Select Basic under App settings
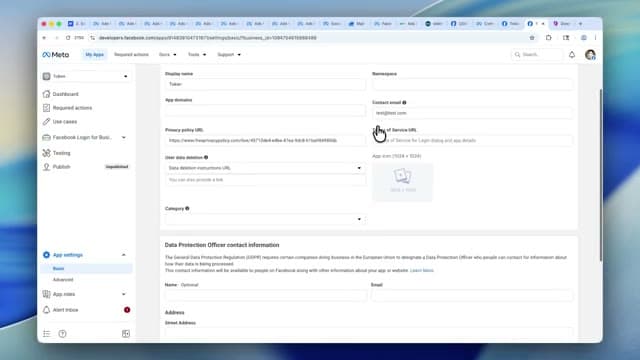This screenshot has width=640, height=360. tap(58, 269)
